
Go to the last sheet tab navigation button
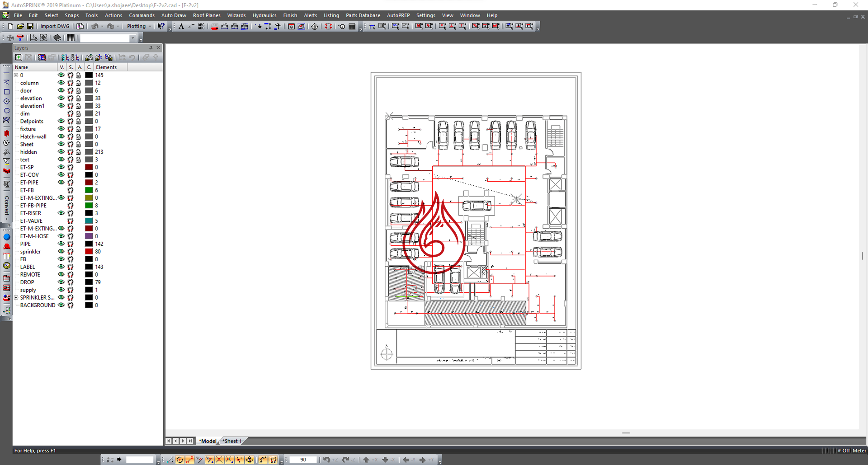tap(190, 441)
